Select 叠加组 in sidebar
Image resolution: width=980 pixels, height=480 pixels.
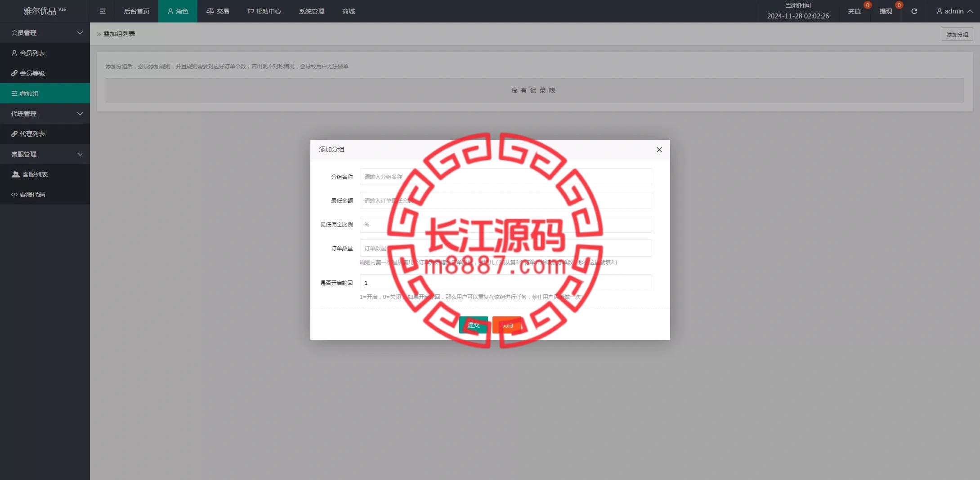point(45,93)
